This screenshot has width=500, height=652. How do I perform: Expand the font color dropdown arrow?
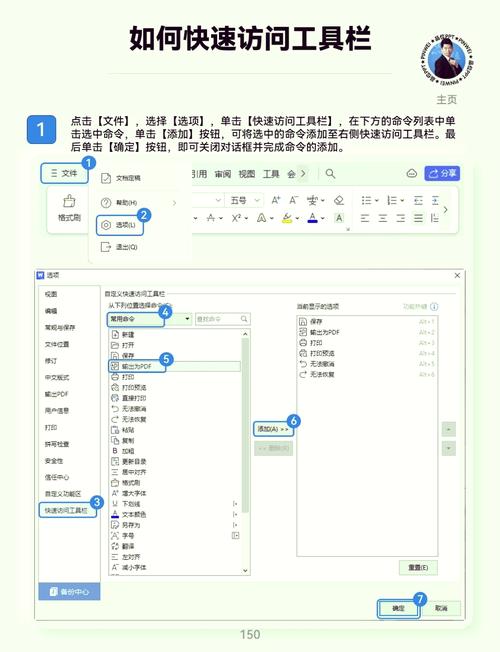[x=323, y=218]
